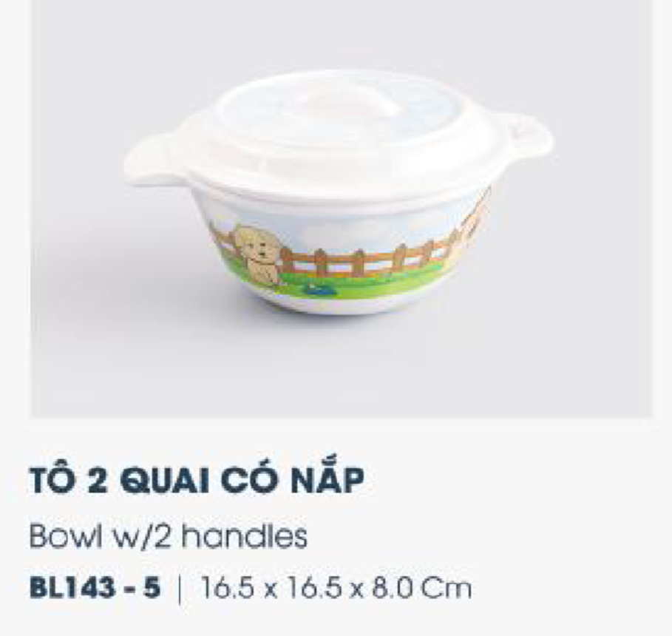Click the product code BL143 - 5
This screenshot has height=636, width=672.
(95, 587)
